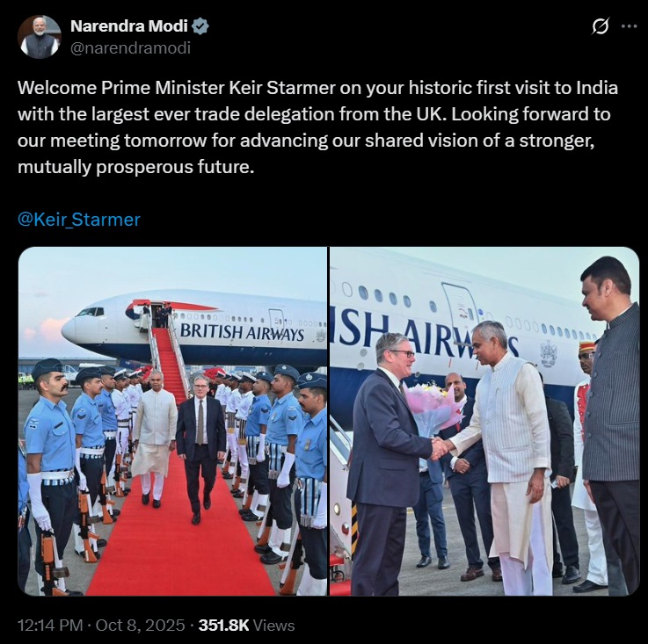This screenshot has width=648, height=644.
Task: Click the Views label
Action: [x=273, y=625]
